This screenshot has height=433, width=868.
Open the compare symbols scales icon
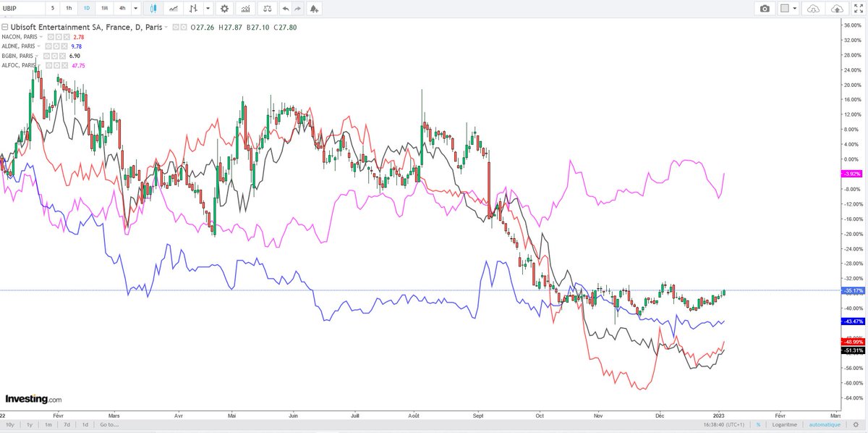[x=268, y=9]
